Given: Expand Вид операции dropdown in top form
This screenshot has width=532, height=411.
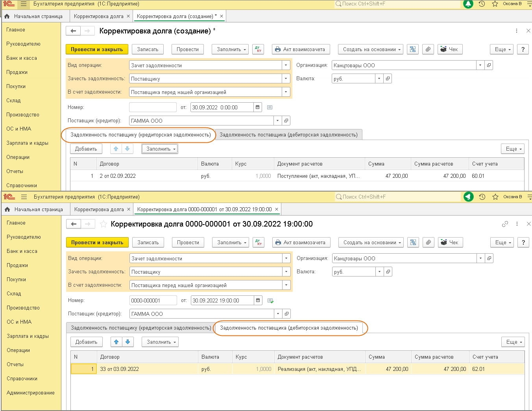Looking at the screenshot, I should 286,65.
